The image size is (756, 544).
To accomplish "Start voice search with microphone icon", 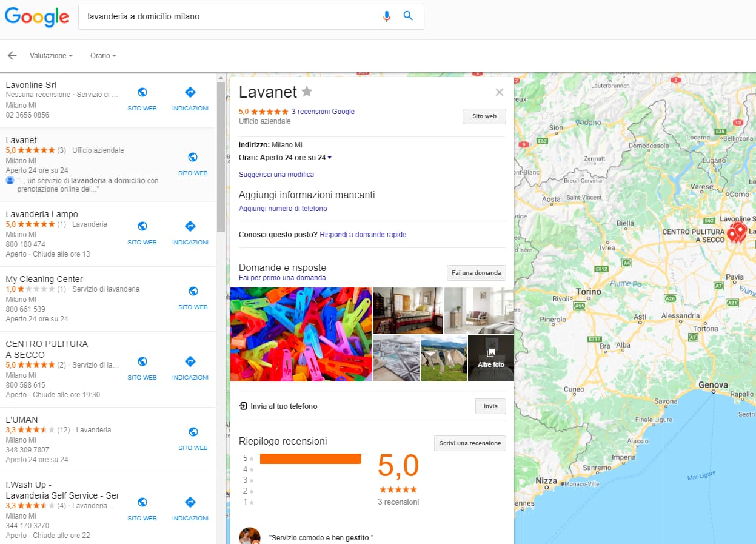I will (x=387, y=16).
